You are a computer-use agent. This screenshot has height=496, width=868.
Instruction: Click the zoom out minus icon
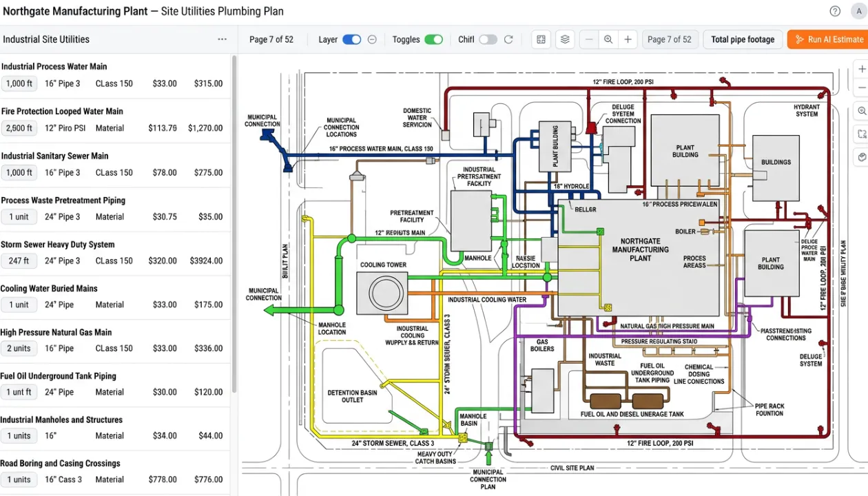[589, 39]
